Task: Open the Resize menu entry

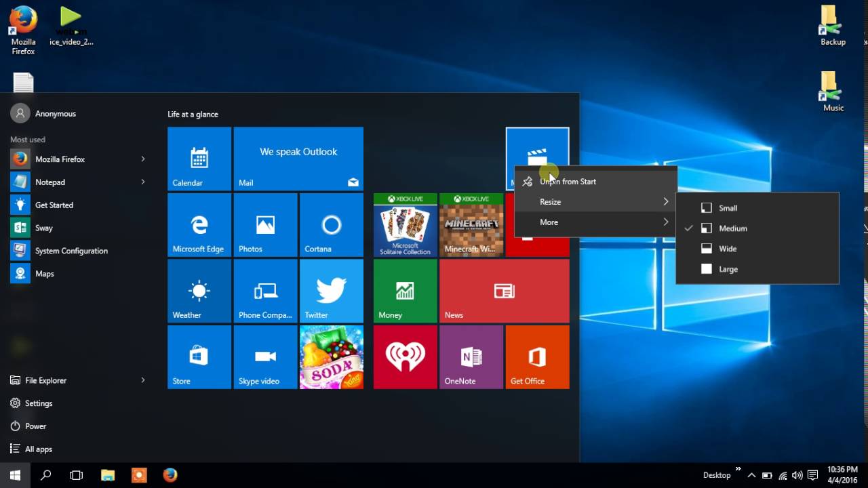Action: (595, 202)
